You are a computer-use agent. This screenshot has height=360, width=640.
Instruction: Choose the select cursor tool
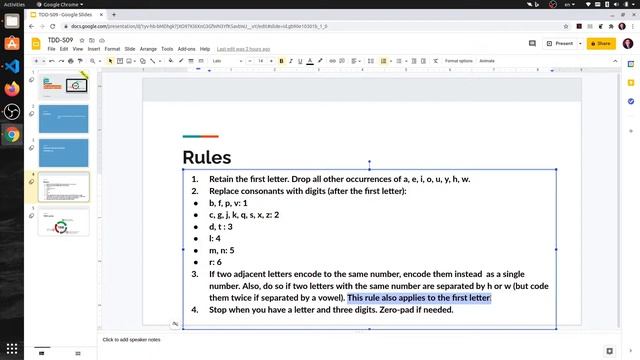(x=110, y=61)
